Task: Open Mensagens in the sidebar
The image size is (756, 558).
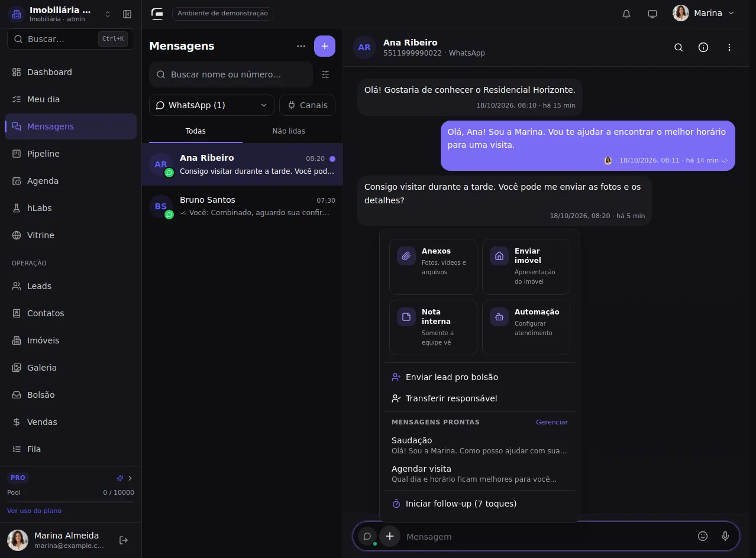Action: point(70,126)
